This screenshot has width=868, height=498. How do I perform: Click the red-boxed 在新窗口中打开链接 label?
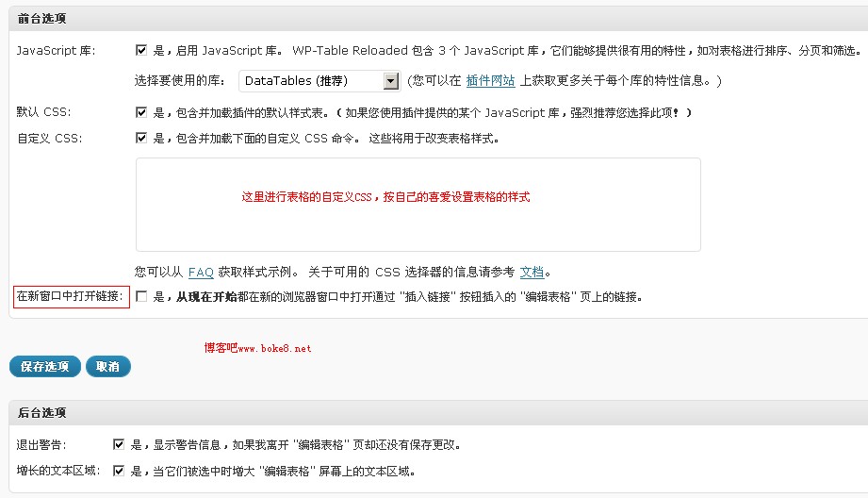tap(70, 296)
